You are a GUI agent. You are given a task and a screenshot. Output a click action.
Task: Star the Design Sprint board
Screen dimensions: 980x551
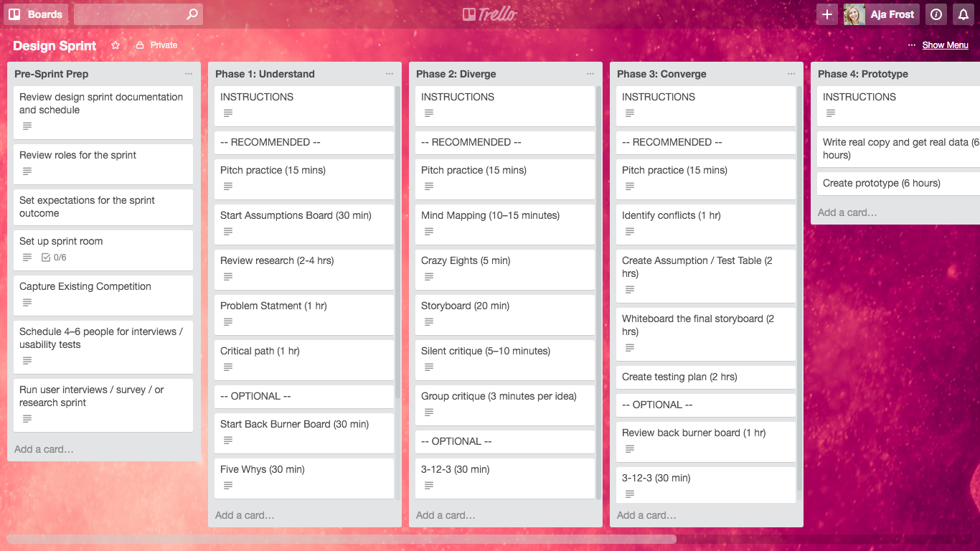click(x=116, y=45)
